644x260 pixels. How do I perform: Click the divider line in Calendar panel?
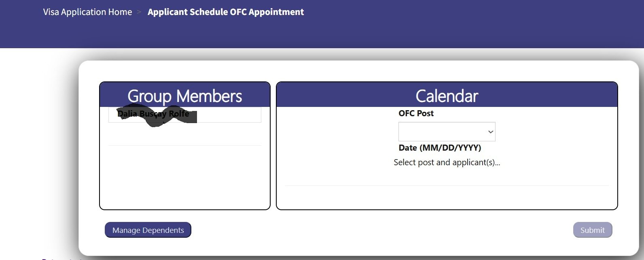447,185
